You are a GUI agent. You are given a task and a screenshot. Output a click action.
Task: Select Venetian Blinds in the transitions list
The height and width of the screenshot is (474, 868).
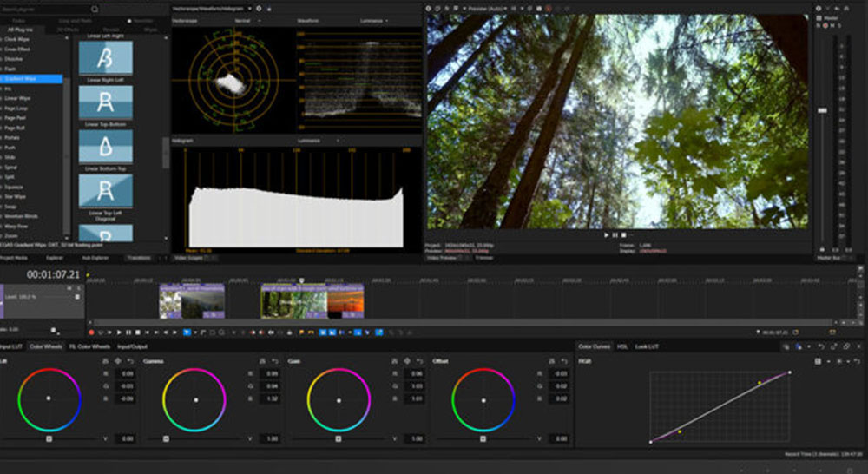pos(22,216)
